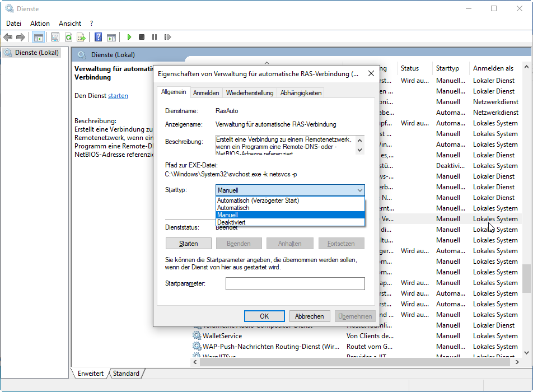The height and width of the screenshot is (392, 533).
Task: Click the services list horizontal scrollbar
Action: pyautogui.click(x=355, y=362)
